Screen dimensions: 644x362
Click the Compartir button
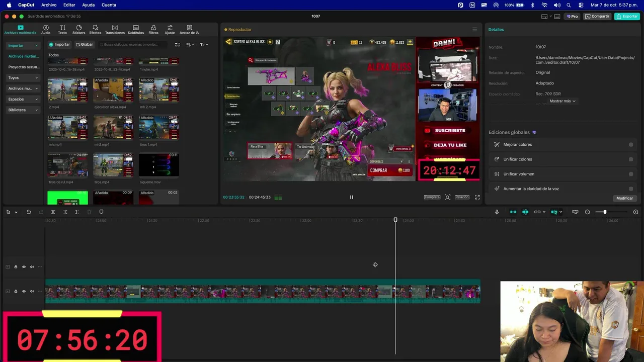pyautogui.click(x=597, y=17)
